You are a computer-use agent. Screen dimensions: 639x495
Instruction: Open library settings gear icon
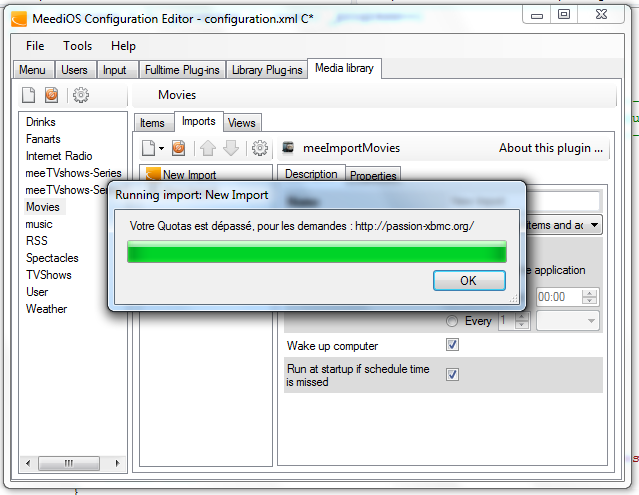click(x=81, y=95)
